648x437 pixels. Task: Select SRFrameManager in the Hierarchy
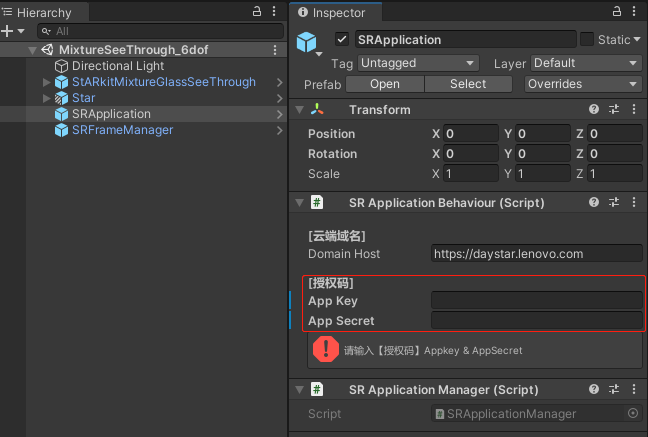point(122,130)
